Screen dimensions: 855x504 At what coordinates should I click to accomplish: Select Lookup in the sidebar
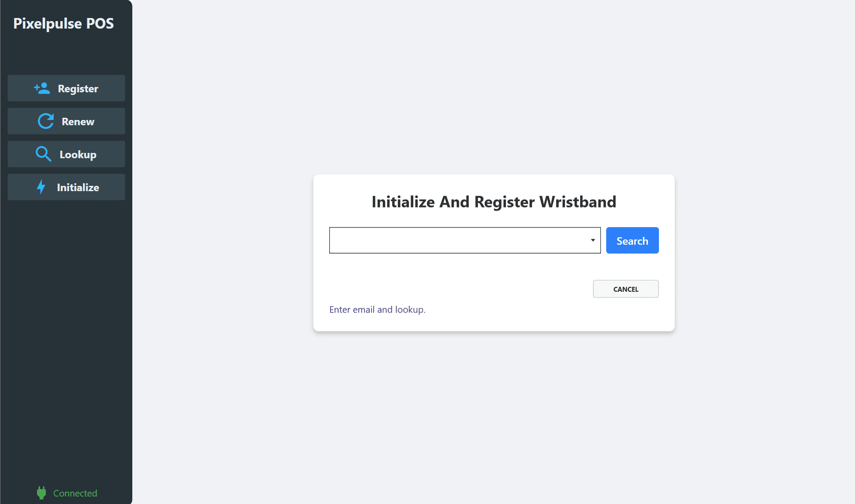point(78,155)
